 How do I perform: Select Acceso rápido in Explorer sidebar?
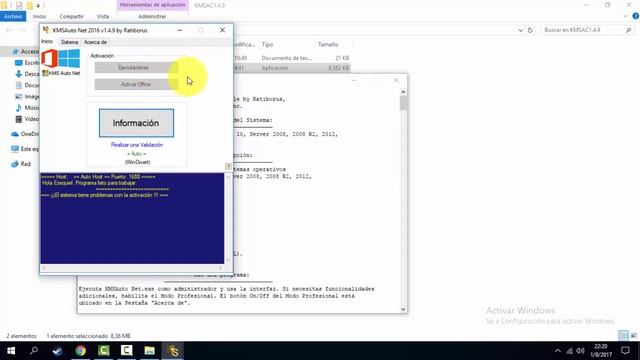pos(26,51)
